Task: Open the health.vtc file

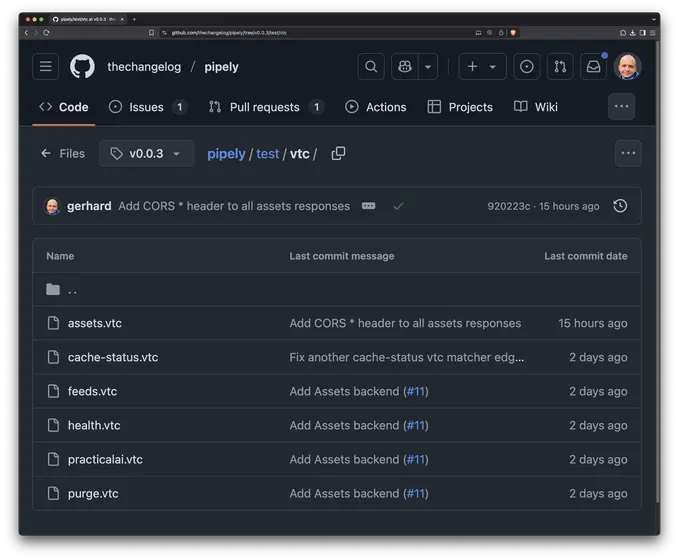Action: coord(94,425)
